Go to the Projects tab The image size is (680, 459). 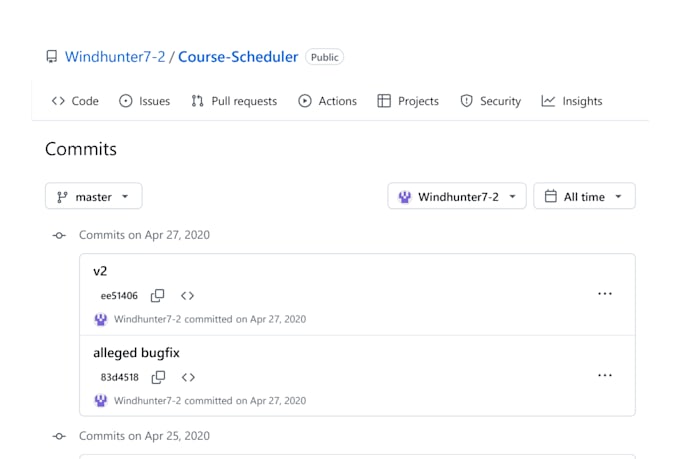[408, 101]
